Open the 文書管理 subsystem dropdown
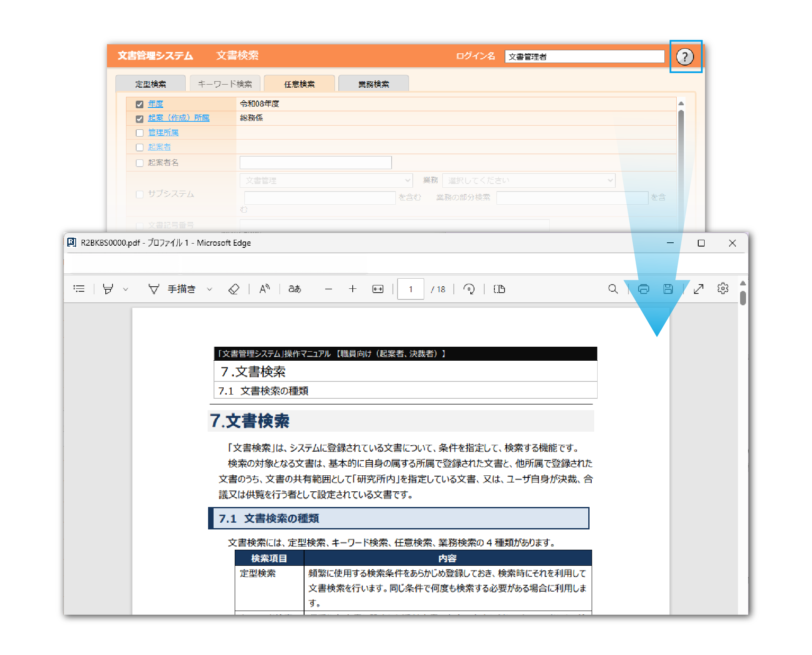812x655 pixels. coord(326,181)
